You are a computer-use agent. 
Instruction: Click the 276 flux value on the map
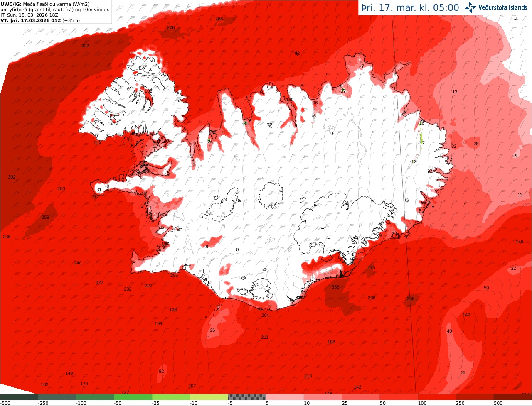tap(171, 27)
